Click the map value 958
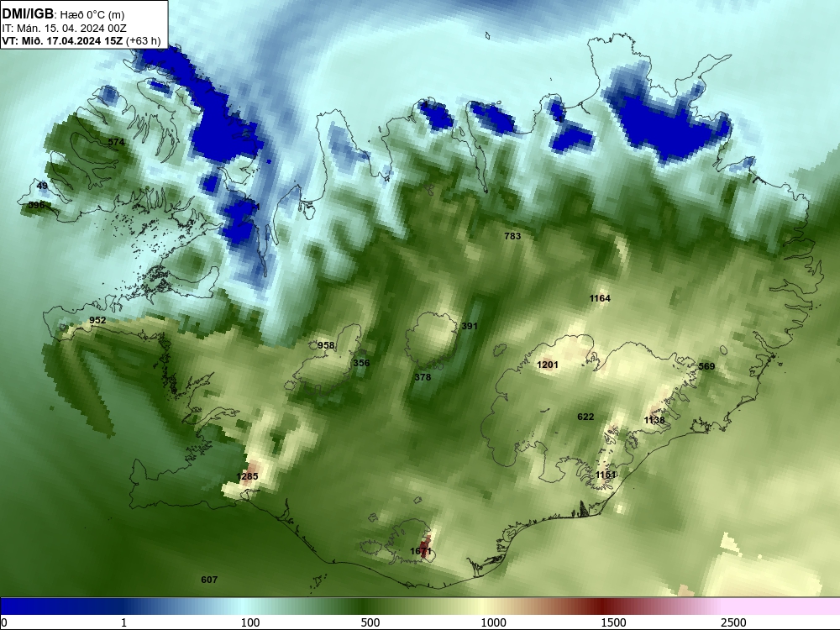The height and width of the screenshot is (630, 840). [326, 345]
